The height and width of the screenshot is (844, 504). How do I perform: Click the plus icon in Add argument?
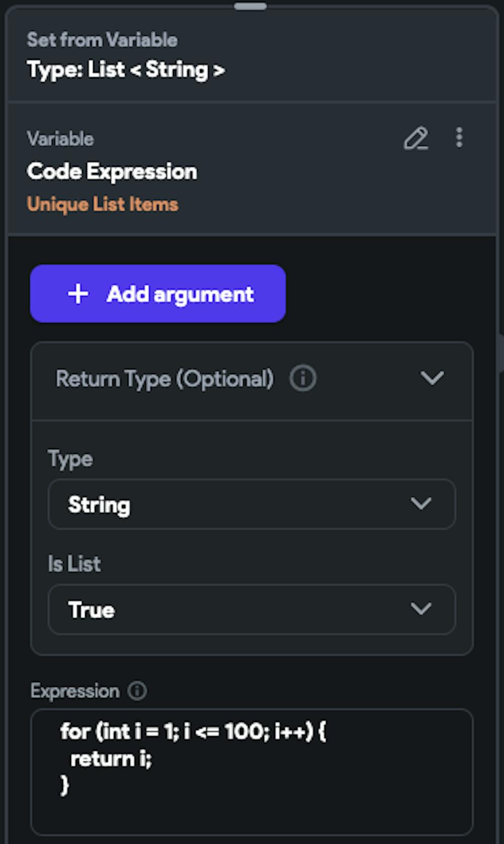pos(78,294)
